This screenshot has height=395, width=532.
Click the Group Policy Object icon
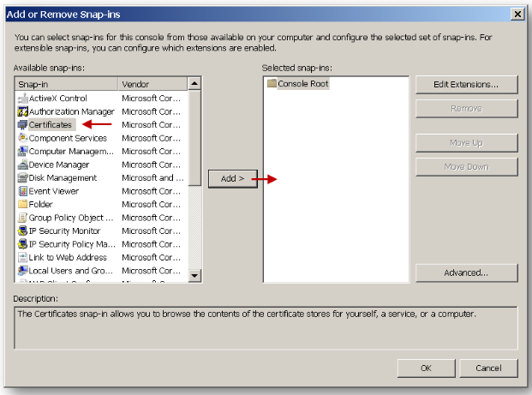(23, 218)
